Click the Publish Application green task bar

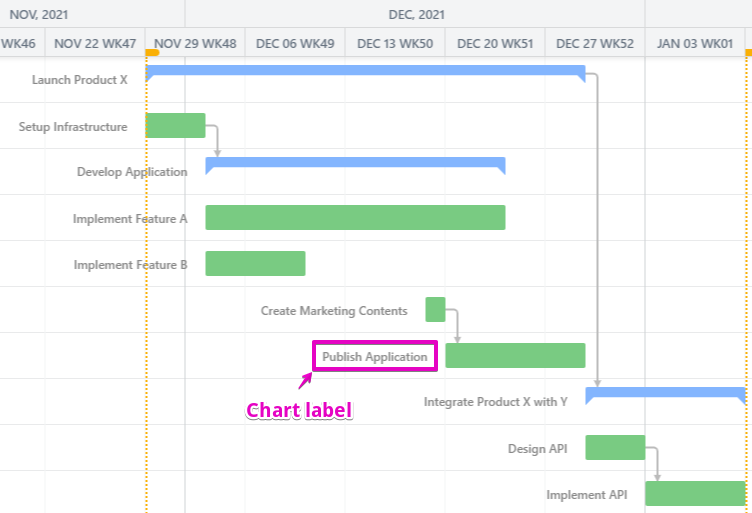515,355
